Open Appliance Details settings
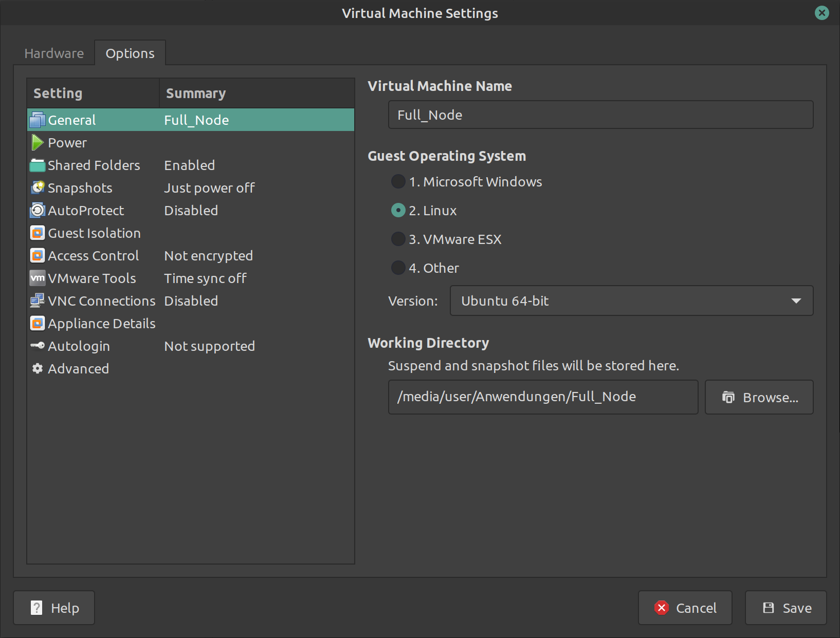The width and height of the screenshot is (840, 638). [191, 323]
